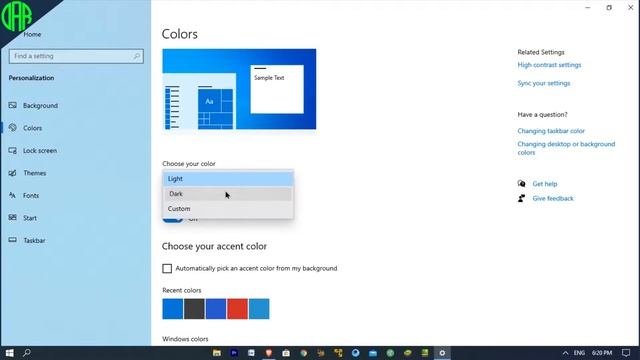The image size is (640, 360).
Task: Click the Start tiles icon in sidebar
Action: point(13,218)
